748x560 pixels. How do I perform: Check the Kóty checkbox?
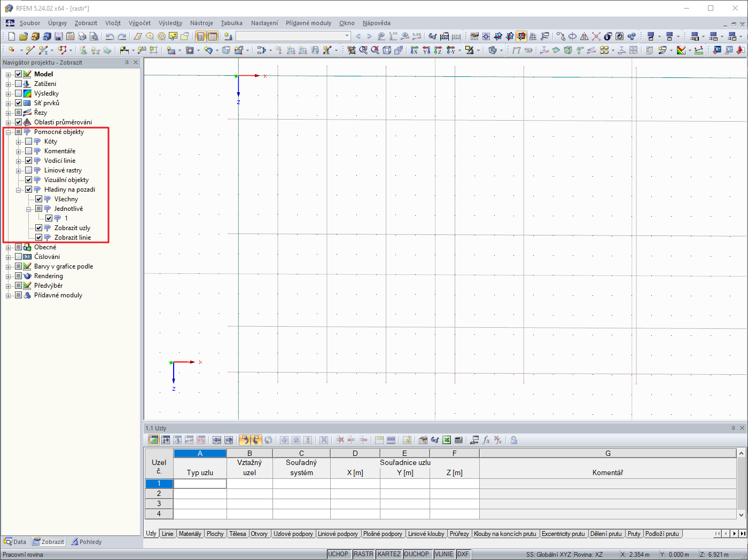click(x=29, y=141)
